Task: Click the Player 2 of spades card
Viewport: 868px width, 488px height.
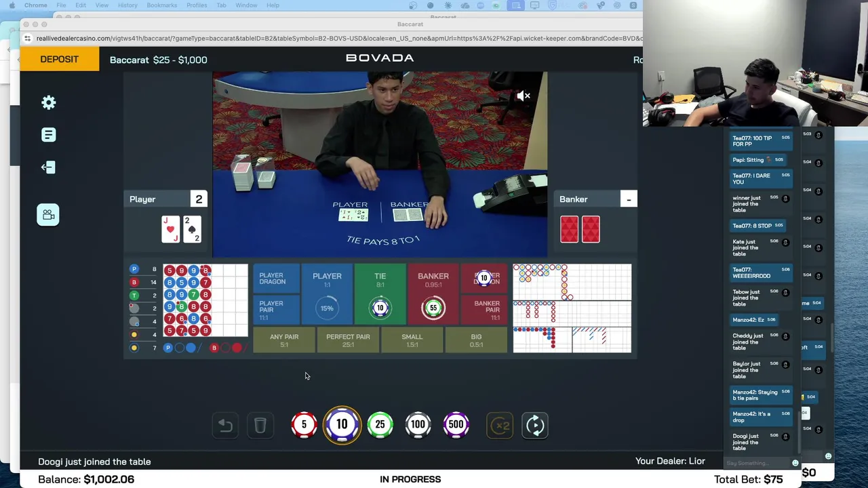Action: coord(193,229)
